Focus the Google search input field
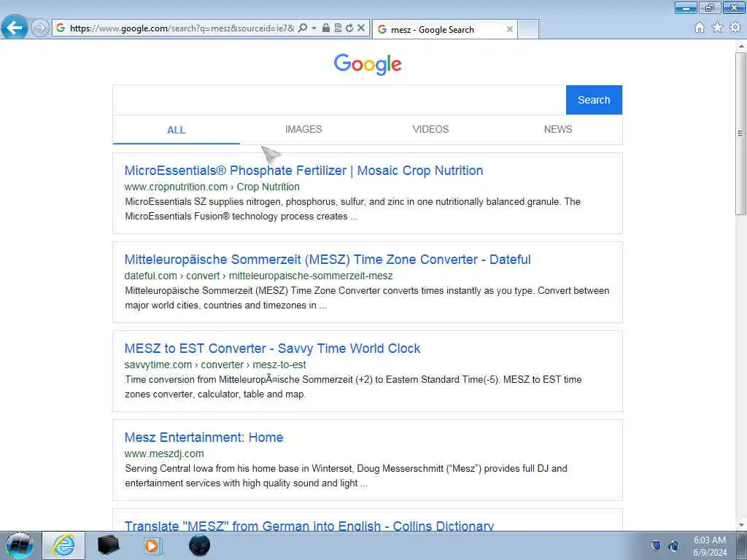This screenshot has width=747, height=560. coord(339,100)
